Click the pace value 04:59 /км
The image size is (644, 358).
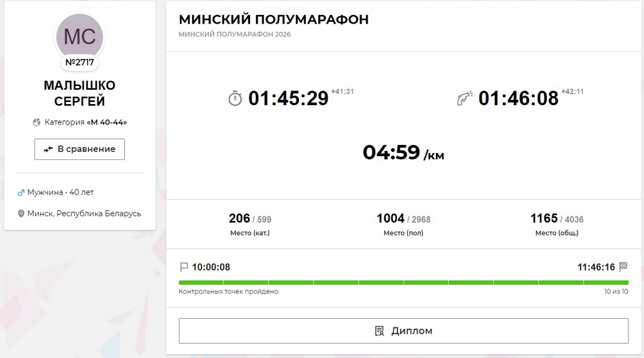click(404, 153)
